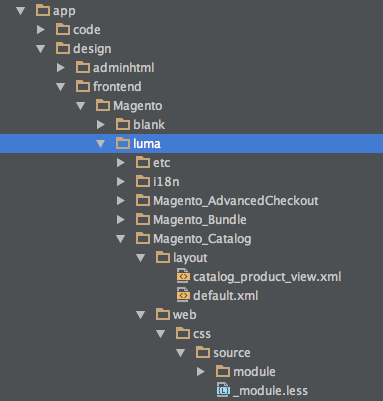Collapse the Magento_Catalog folder arrow

(x=121, y=239)
